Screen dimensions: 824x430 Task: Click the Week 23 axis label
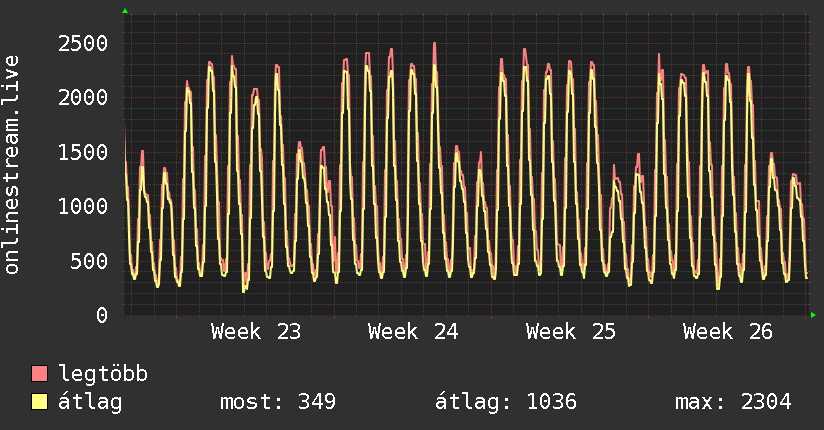click(256, 332)
